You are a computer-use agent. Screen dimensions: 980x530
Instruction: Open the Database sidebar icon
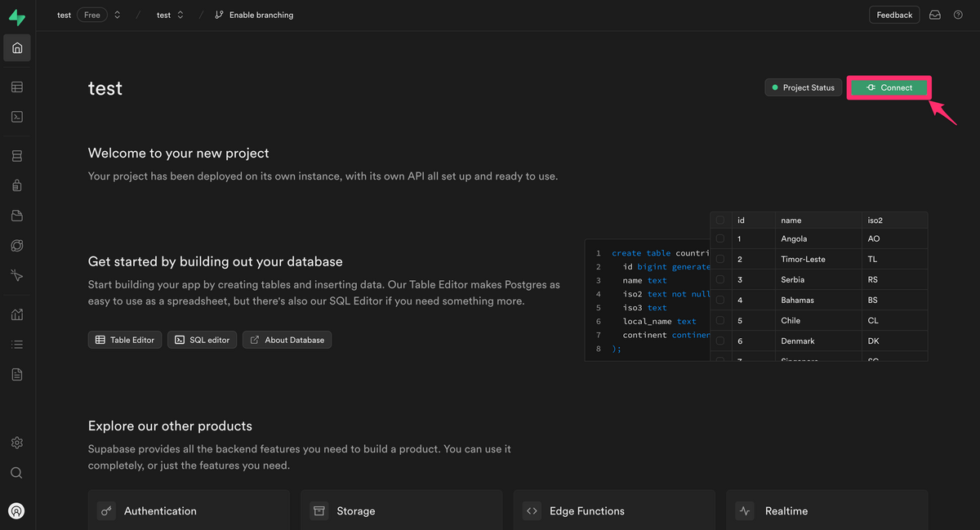click(x=17, y=156)
